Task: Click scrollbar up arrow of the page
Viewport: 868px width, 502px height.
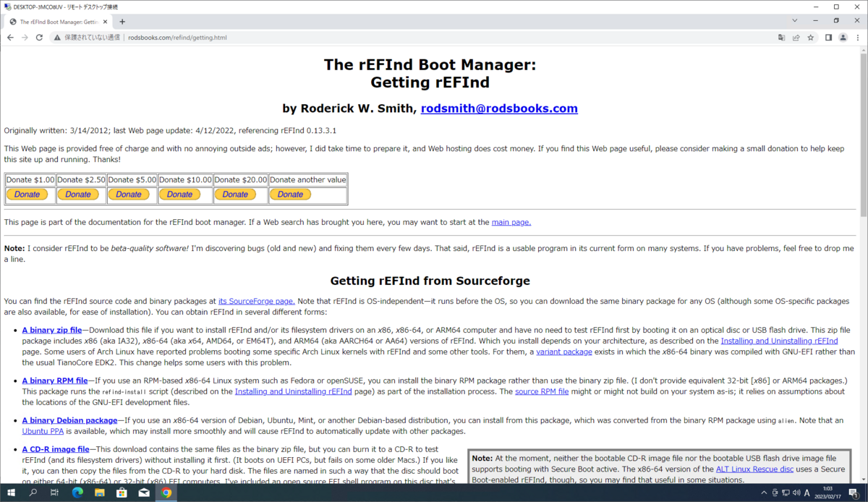Action: 862,51
